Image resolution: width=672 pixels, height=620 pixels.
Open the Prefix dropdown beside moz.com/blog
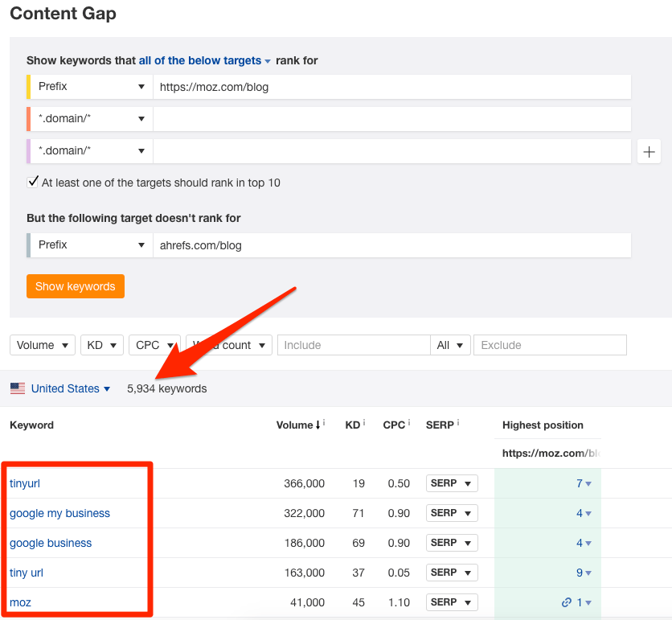92,87
